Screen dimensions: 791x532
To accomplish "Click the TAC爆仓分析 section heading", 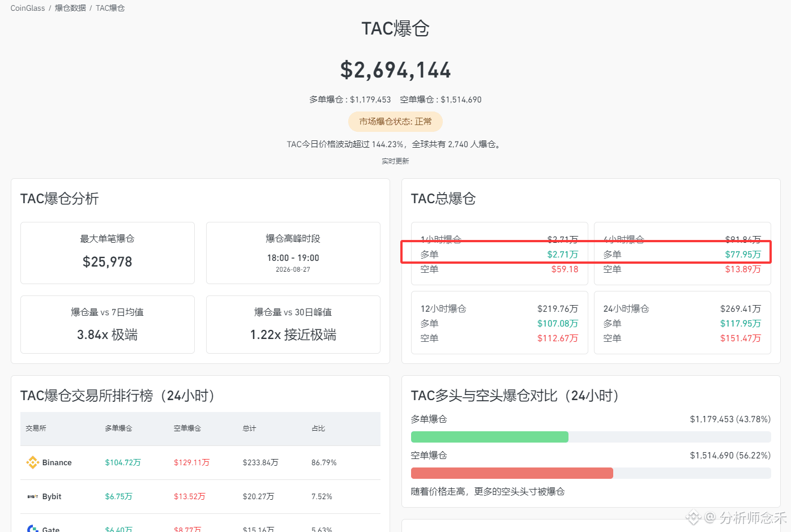I will [x=59, y=199].
